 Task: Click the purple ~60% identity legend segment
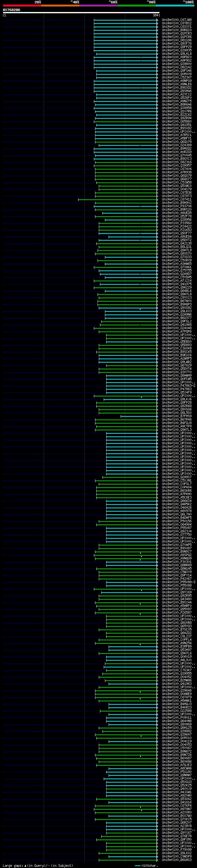(99, 6)
